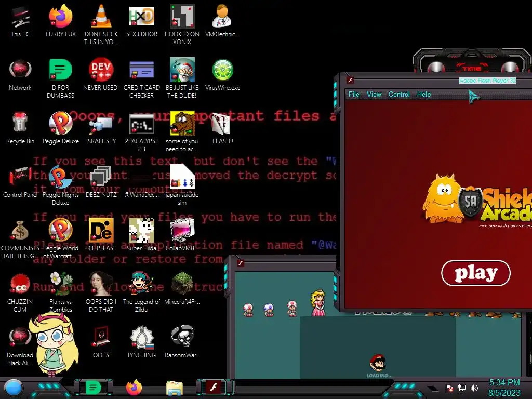Launch the 2PACALYPSE 2.3 icon
This screenshot has height=399, width=532.
(x=141, y=124)
